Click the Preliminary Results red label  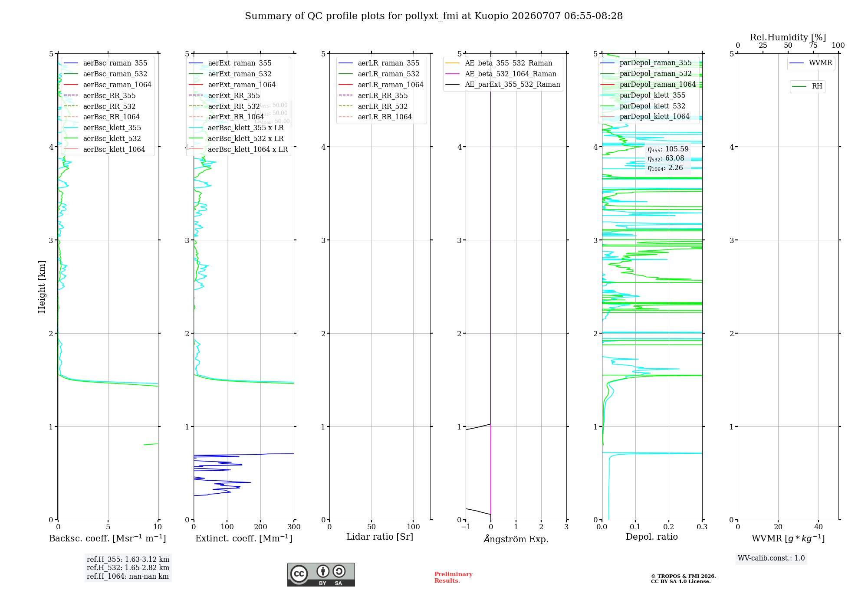click(453, 577)
